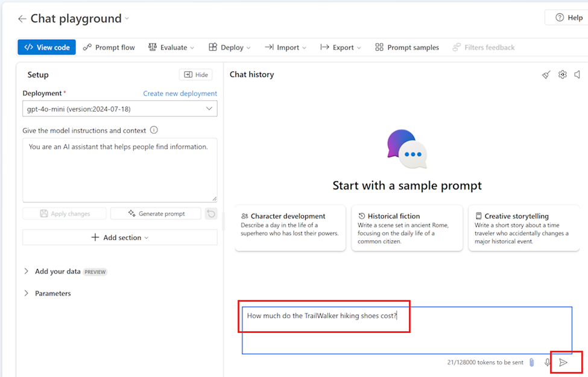Click the send message arrow icon

coord(563,363)
